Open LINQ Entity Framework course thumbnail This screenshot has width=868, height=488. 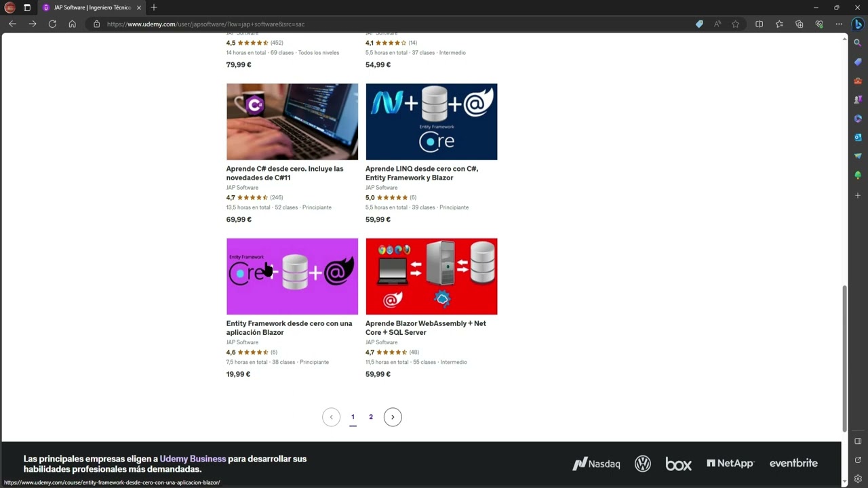coord(431,122)
